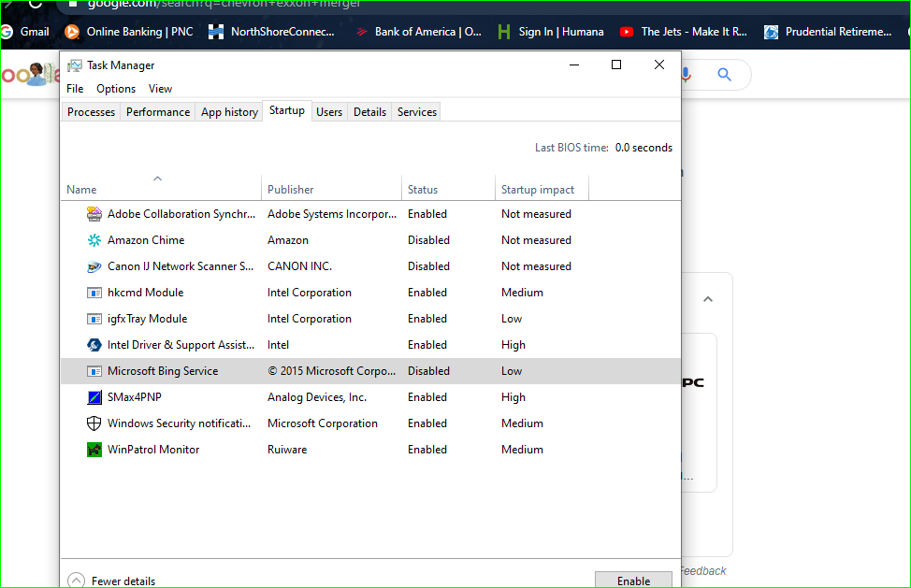Switch to the App history tab
Screen dimensions: 911x588
pos(229,112)
